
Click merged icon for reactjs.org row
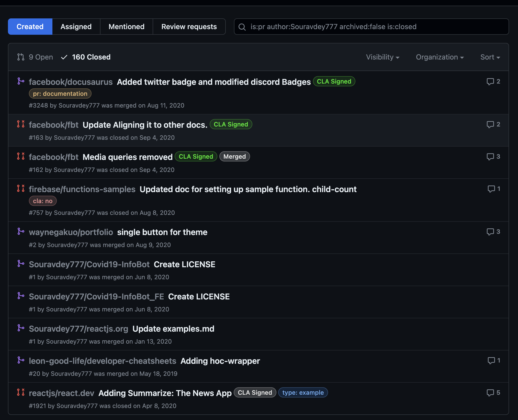pos(21,328)
